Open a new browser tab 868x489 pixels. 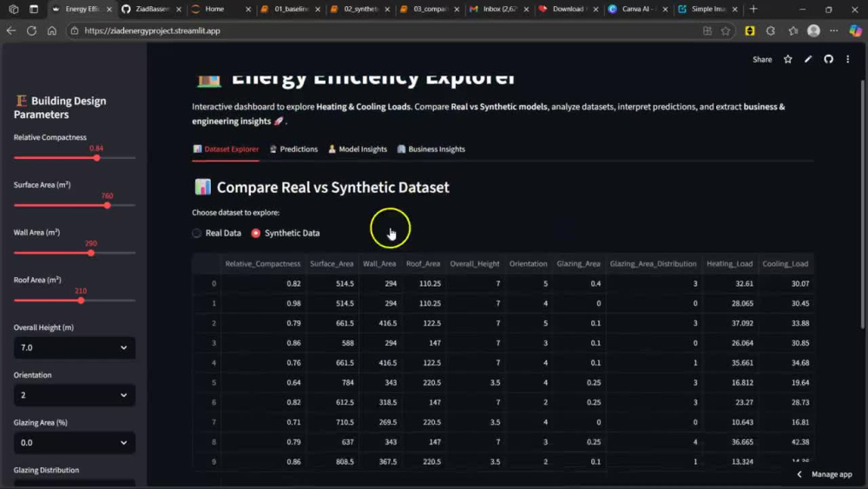point(753,9)
